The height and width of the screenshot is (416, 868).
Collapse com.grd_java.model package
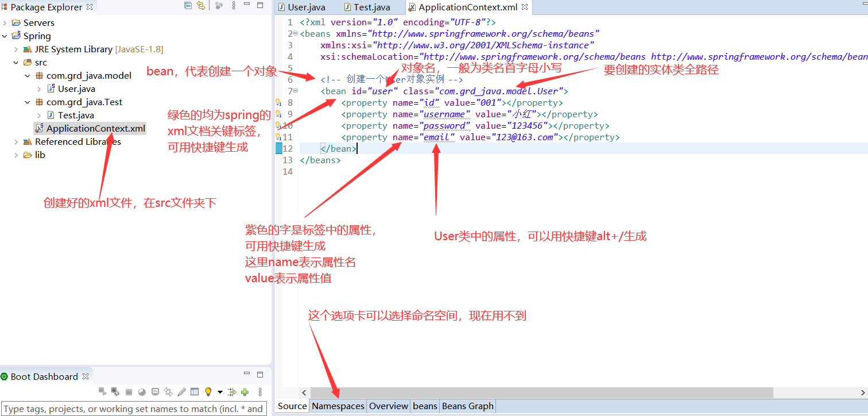[28, 76]
